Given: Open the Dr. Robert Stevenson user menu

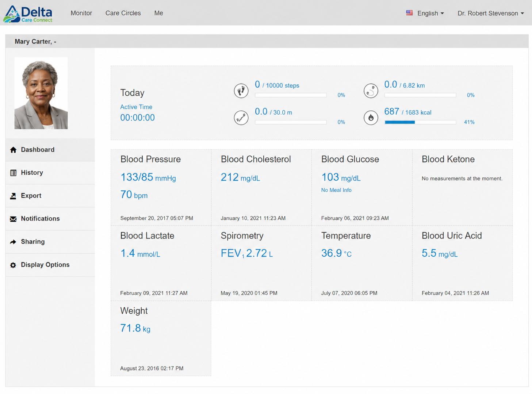Looking at the screenshot, I should pos(491,13).
